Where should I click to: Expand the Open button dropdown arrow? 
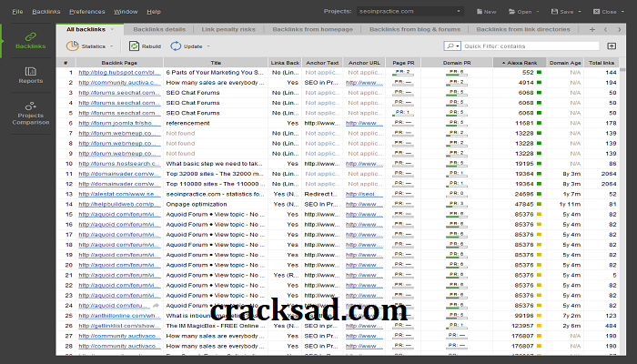pyautogui.click(x=538, y=12)
